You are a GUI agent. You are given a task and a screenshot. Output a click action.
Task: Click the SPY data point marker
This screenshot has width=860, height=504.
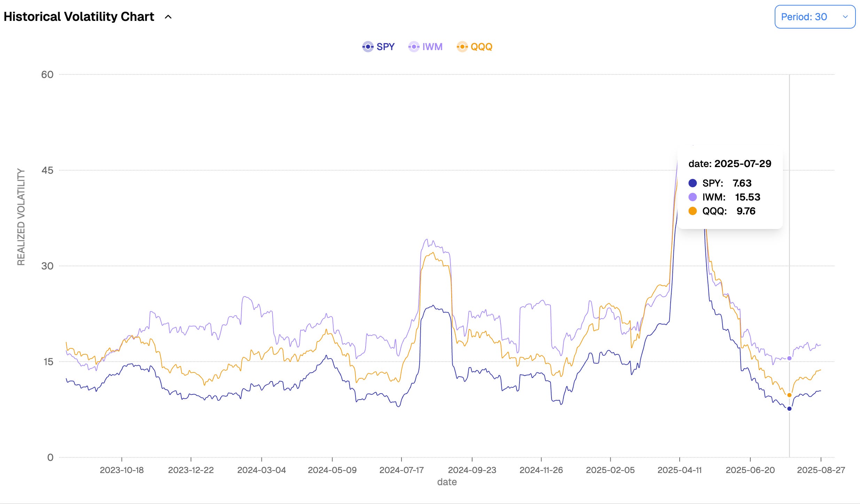point(789,409)
